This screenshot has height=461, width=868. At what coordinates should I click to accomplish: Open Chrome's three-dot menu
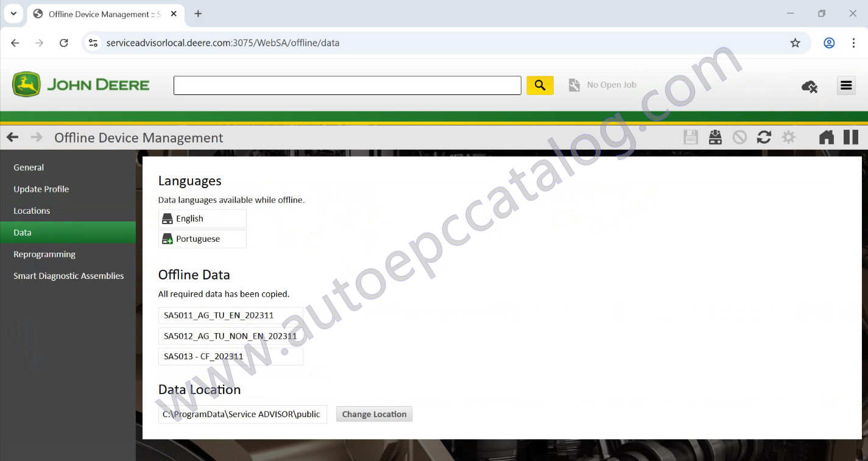pyautogui.click(x=853, y=43)
